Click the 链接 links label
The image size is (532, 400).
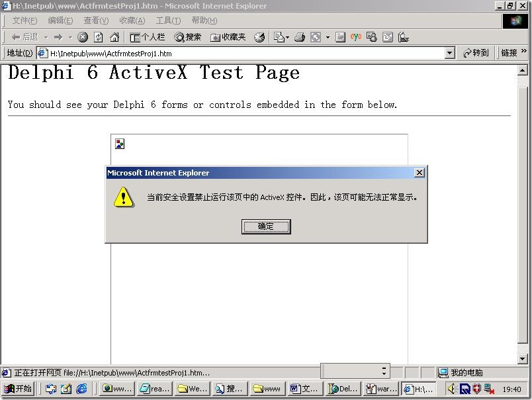(509, 53)
